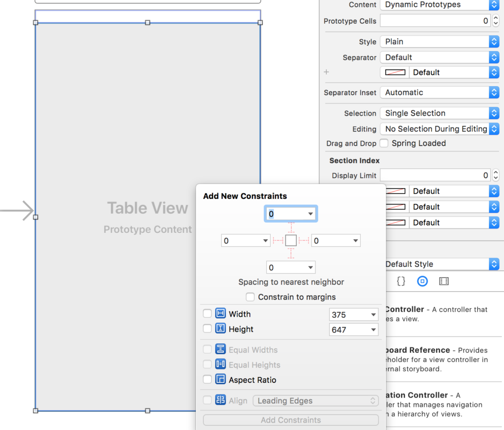Click the plus icon beside Separator color

326,72
